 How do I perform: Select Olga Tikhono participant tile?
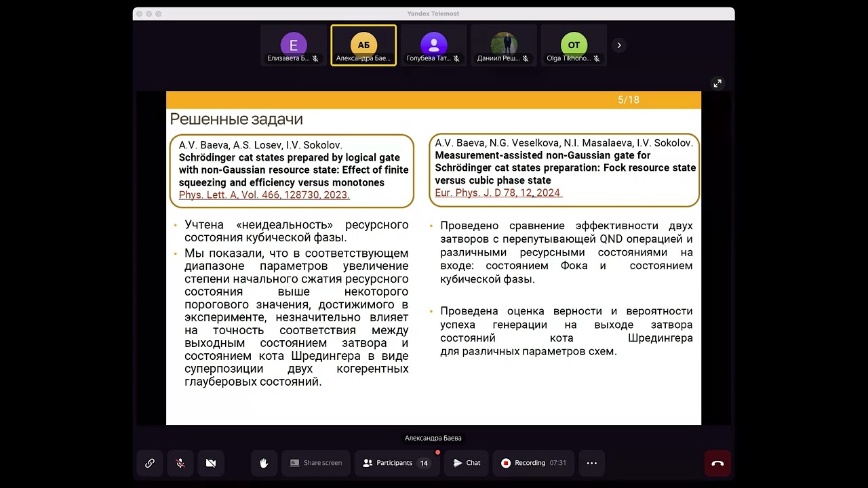pyautogui.click(x=574, y=45)
